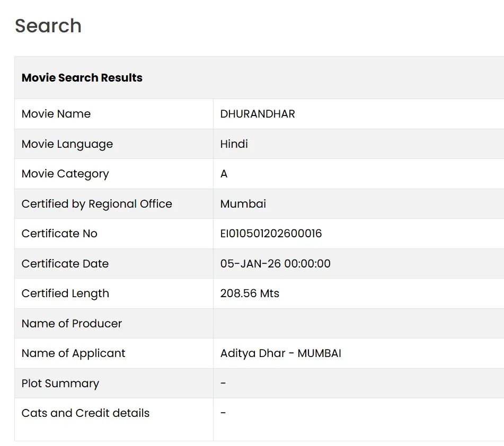Click the Movie Name row label
This screenshot has height=446, width=504.
point(56,114)
